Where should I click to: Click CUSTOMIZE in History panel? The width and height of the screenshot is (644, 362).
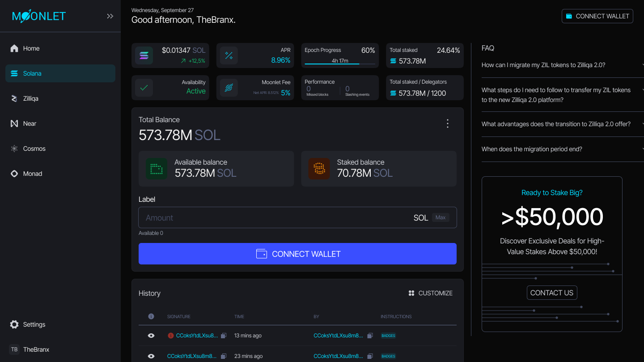(x=431, y=293)
